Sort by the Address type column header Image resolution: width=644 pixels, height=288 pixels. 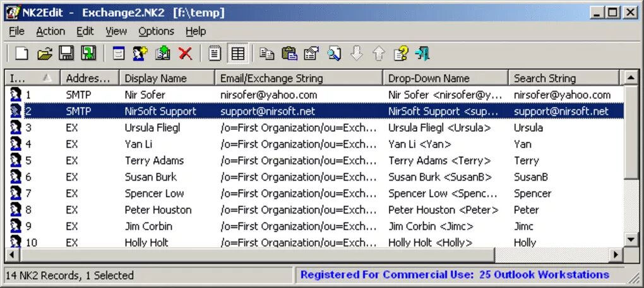90,78
